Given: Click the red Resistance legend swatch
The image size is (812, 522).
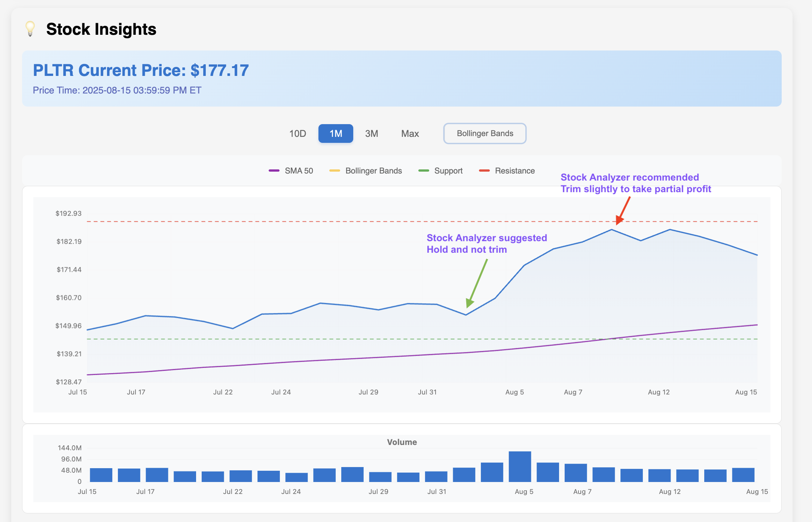Looking at the screenshot, I should [484, 171].
